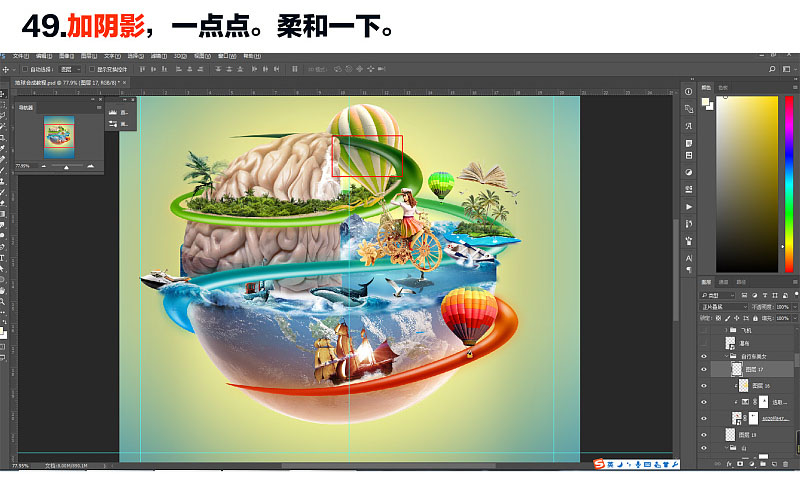Select the Rectangular Marquee tool

point(3,105)
